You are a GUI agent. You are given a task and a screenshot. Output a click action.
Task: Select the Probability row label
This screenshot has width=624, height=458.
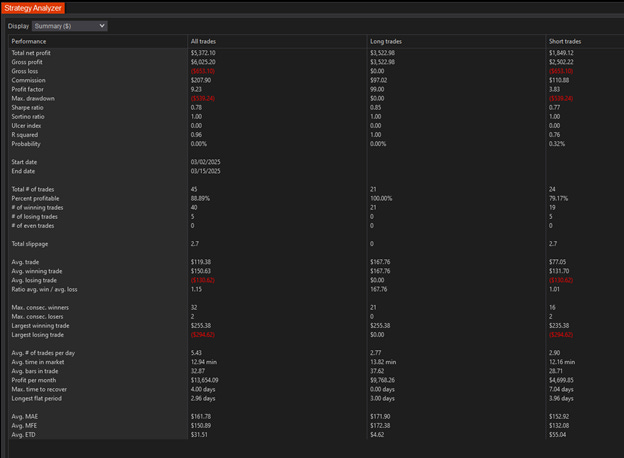pos(26,144)
